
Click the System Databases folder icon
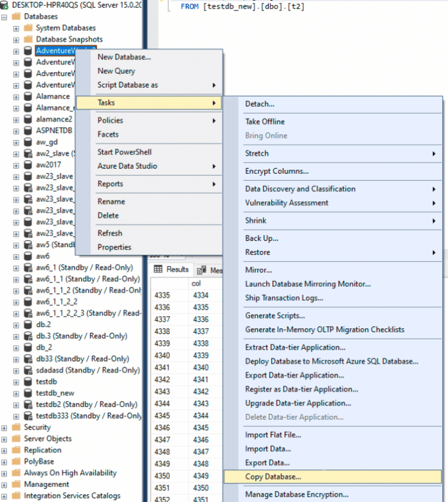tap(27, 28)
